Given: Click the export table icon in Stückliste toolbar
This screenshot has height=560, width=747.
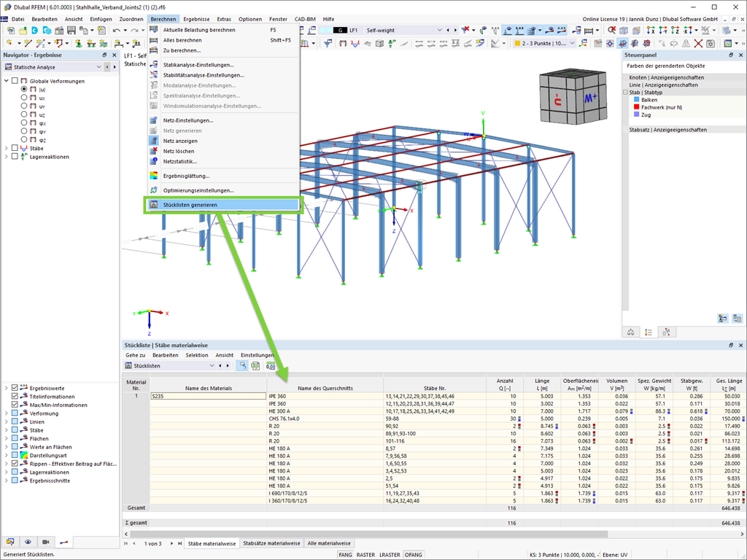Looking at the screenshot, I should (x=256, y=366).
